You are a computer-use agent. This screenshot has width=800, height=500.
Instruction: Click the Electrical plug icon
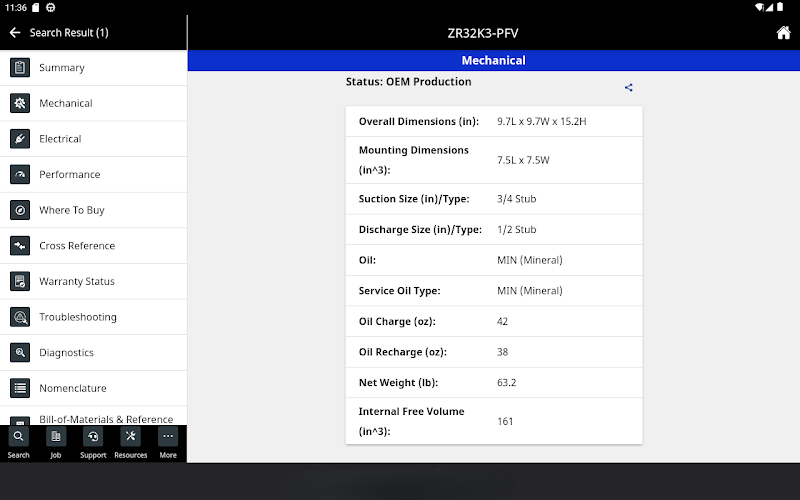click(20, 139)
